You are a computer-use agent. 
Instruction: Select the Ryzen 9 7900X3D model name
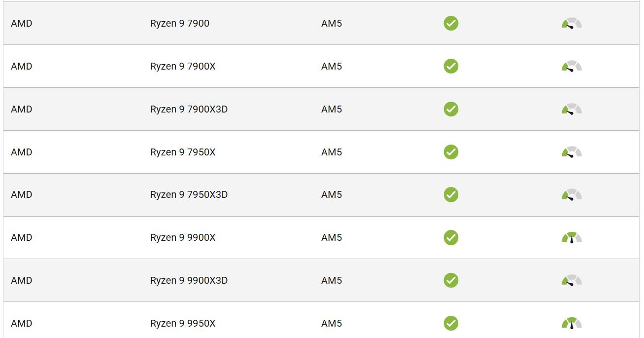tap(189, 109)
